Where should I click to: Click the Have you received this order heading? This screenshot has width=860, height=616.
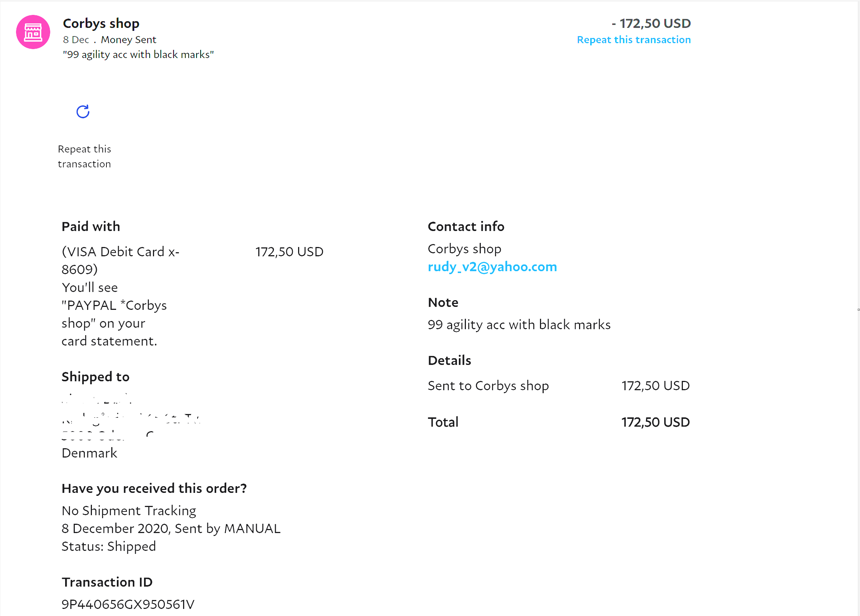point(154,488)
